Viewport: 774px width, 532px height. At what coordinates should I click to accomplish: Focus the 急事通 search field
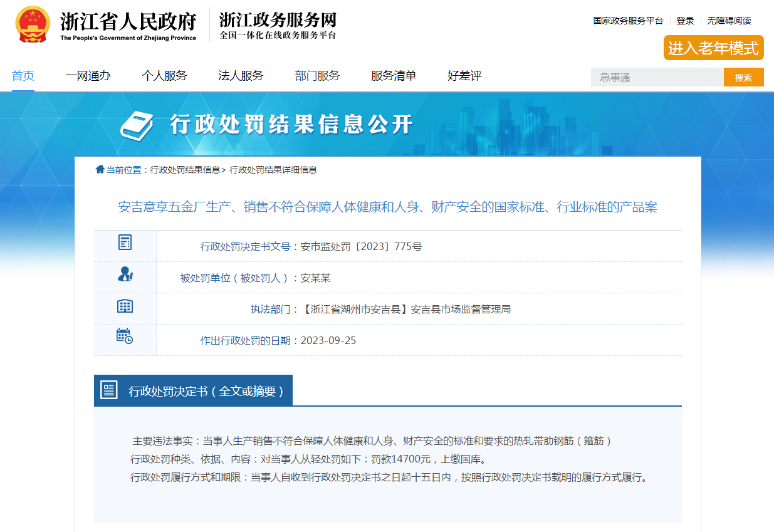pos(657,77)
